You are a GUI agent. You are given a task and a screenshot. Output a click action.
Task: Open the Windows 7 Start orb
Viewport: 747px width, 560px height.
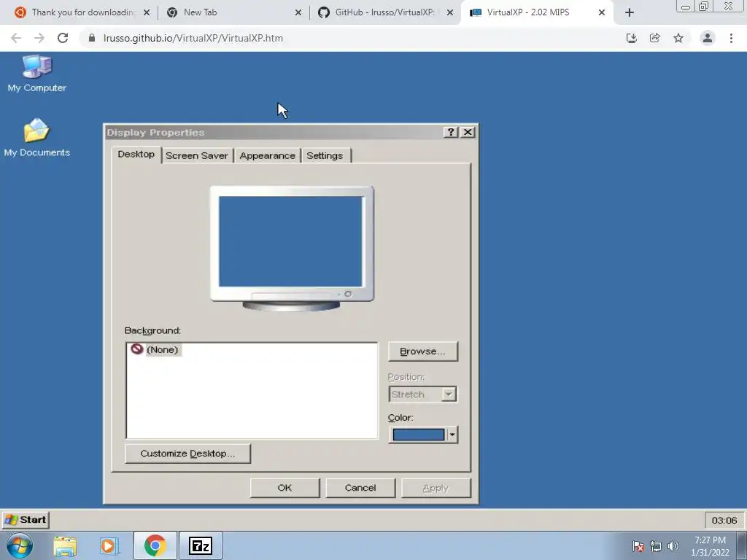(20, 545)
